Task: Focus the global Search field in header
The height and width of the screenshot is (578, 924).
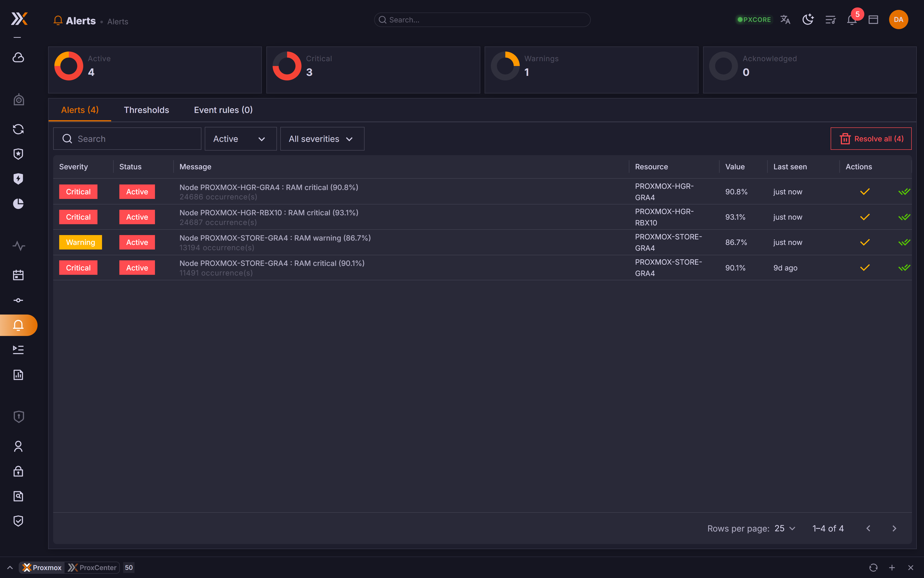Action: tap(482, 20)
